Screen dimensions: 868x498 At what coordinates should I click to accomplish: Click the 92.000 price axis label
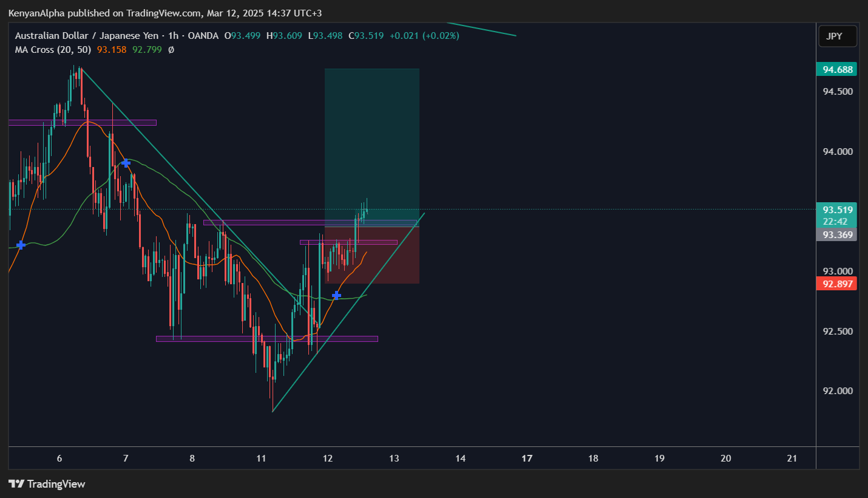(x=838, y=391)
